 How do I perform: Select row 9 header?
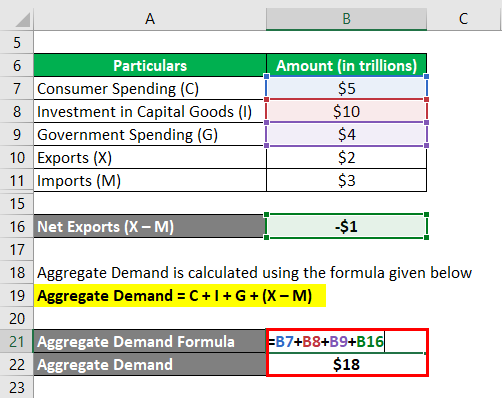17,134
